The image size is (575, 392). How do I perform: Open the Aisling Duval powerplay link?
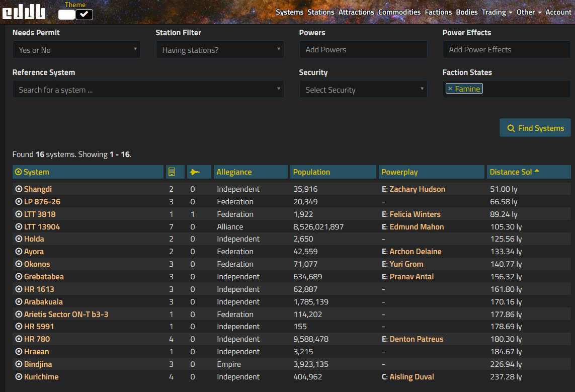(412, 376)
